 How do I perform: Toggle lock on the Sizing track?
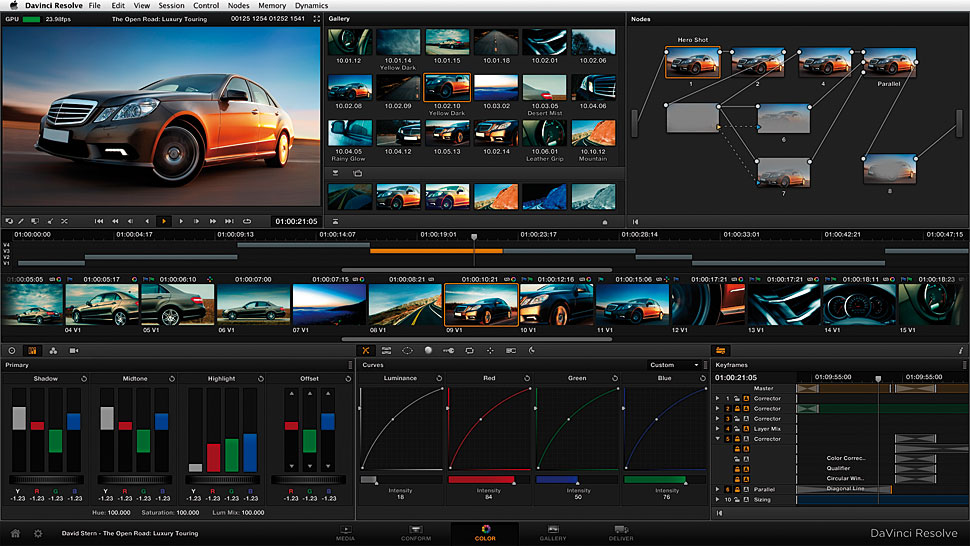735,498
